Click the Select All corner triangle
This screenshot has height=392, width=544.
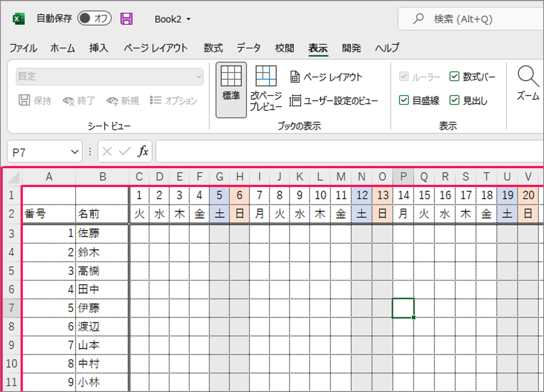[13, 177]
